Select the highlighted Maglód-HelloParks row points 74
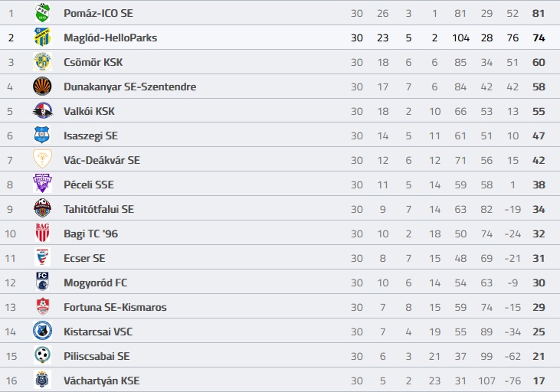The width and height of the screenshot is (560, 392). (x=539, y=38)
